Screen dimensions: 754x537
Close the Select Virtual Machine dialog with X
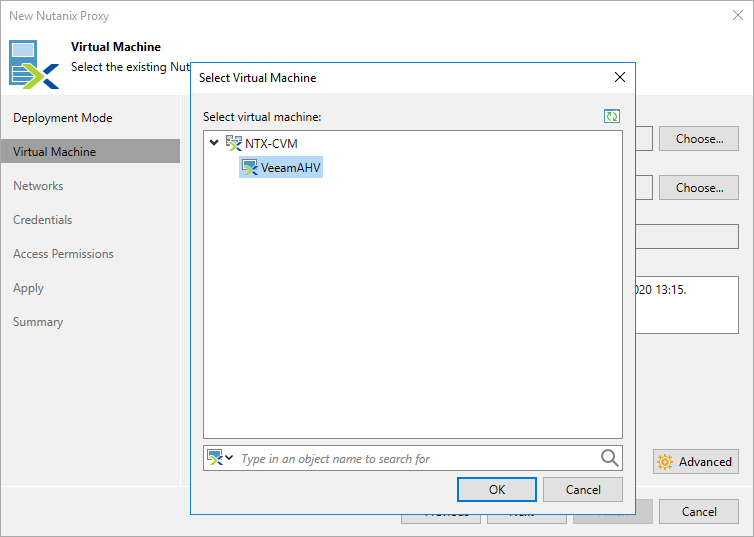(x=620, y=77)
